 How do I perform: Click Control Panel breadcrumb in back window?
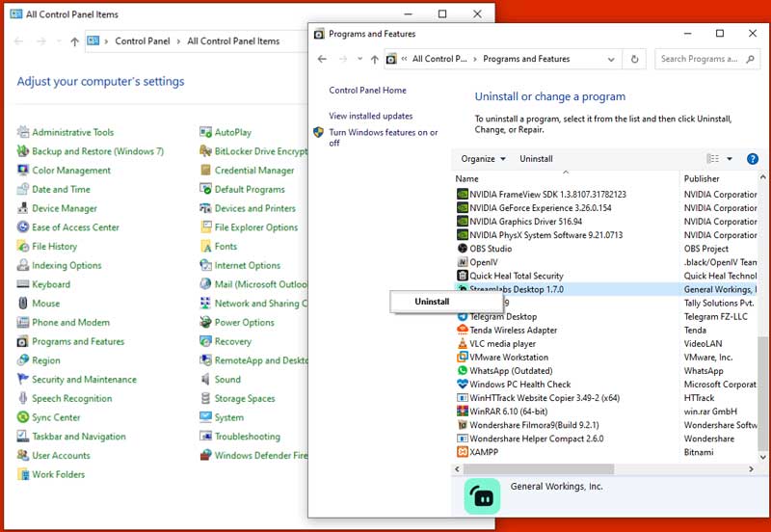[x=143, y=41]
